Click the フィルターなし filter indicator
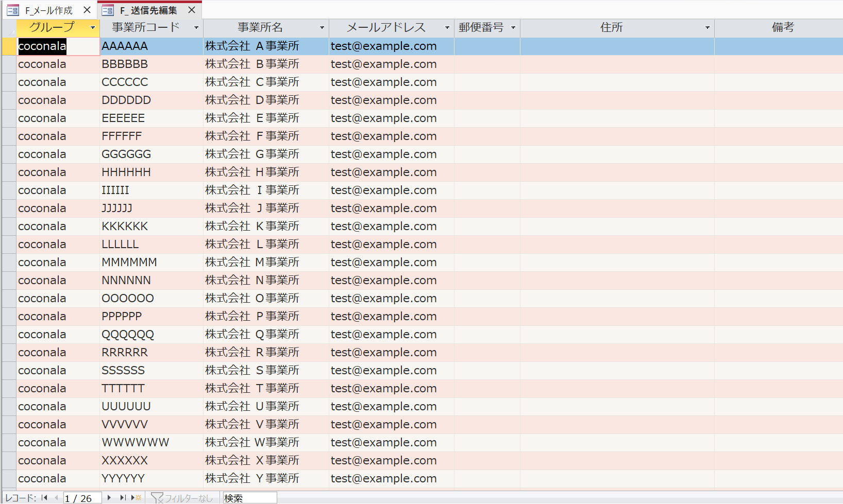 click(x=182, y=498)
